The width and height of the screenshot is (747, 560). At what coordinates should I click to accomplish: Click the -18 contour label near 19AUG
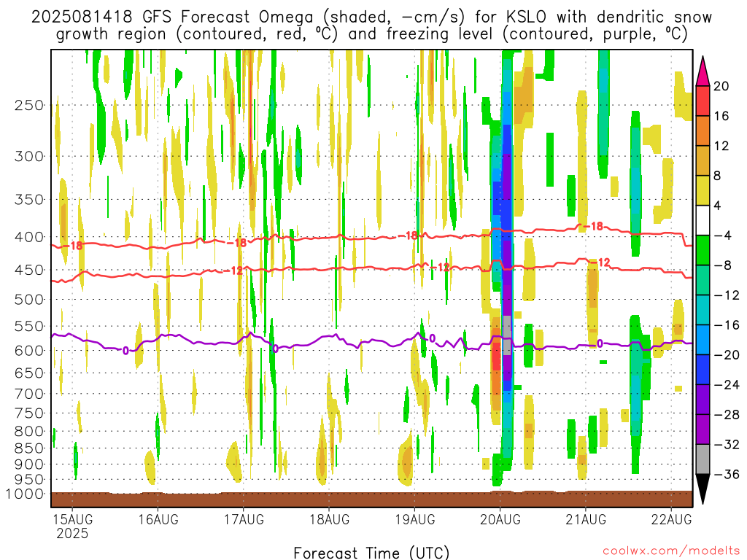(408, 236)
